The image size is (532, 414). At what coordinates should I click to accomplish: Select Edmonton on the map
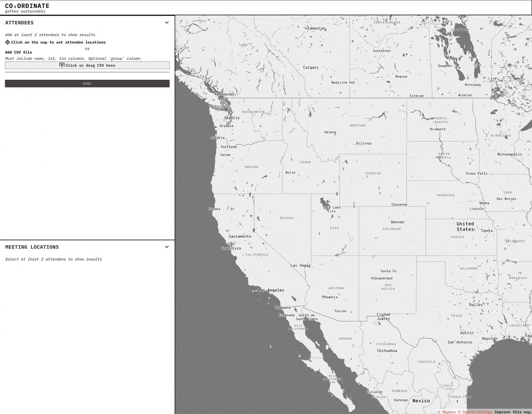click(317, 28)
